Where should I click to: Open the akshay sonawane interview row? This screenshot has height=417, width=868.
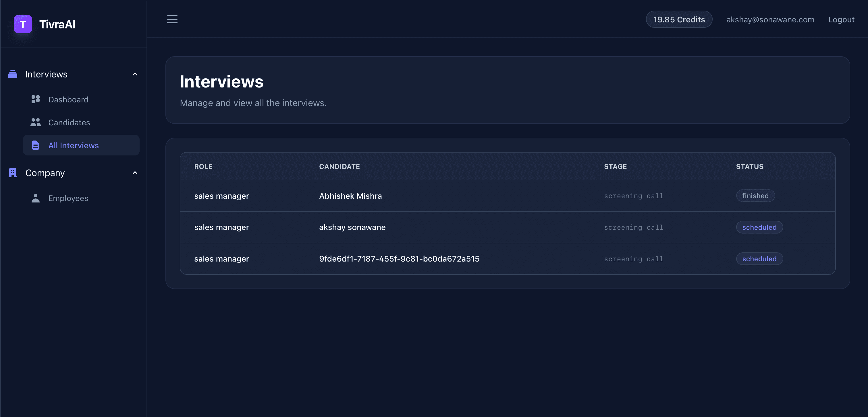click(x=508, y=227)
